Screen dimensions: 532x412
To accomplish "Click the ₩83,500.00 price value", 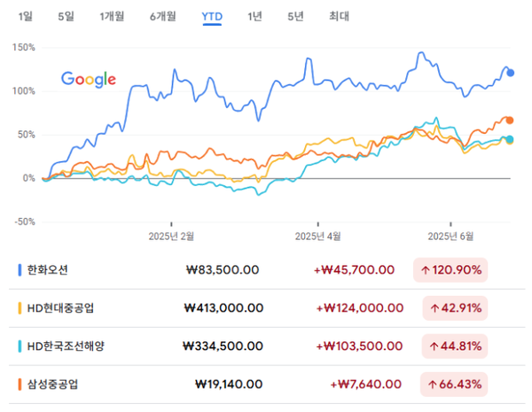I will 223,269.
